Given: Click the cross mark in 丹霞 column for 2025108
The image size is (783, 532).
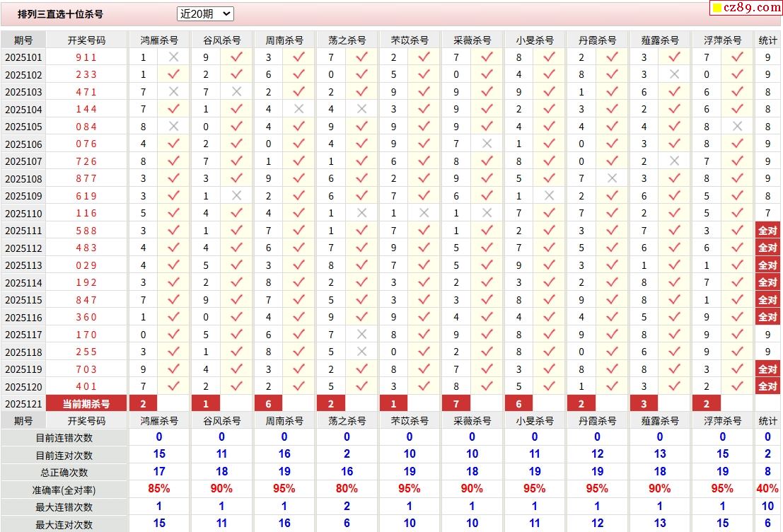Looking at the screenshot, I should pyautogui.click(x=612, y=178).
